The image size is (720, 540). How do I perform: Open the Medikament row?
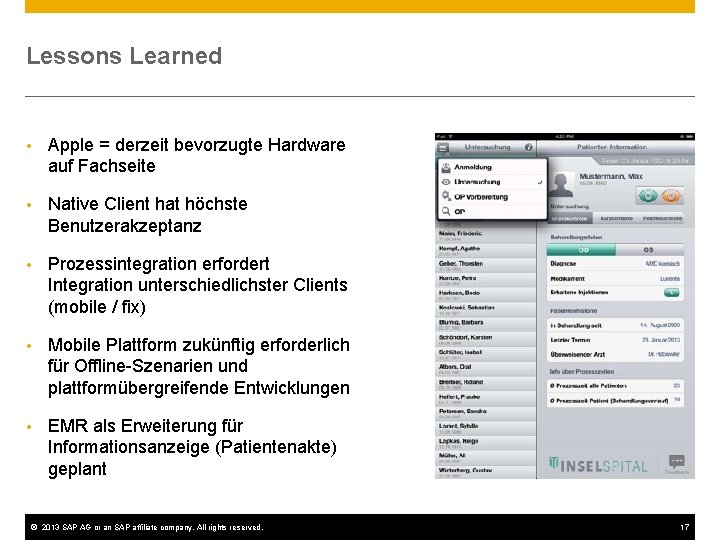615,278
